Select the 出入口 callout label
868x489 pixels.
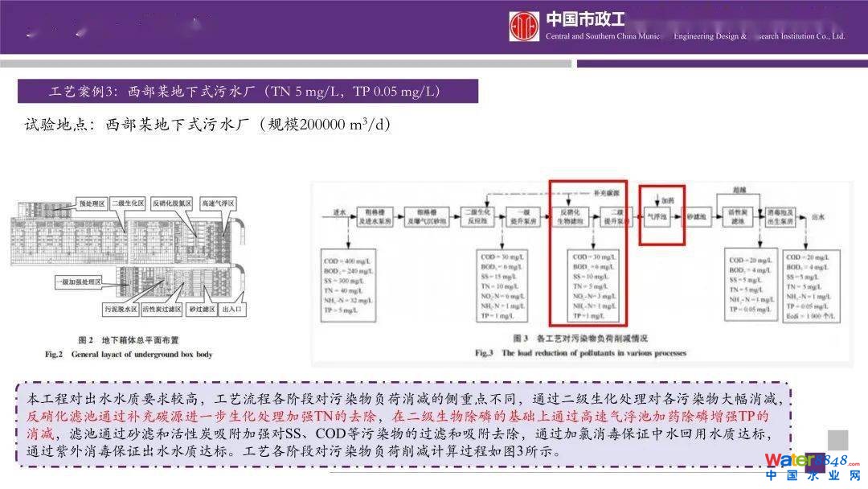coord(231,308)
